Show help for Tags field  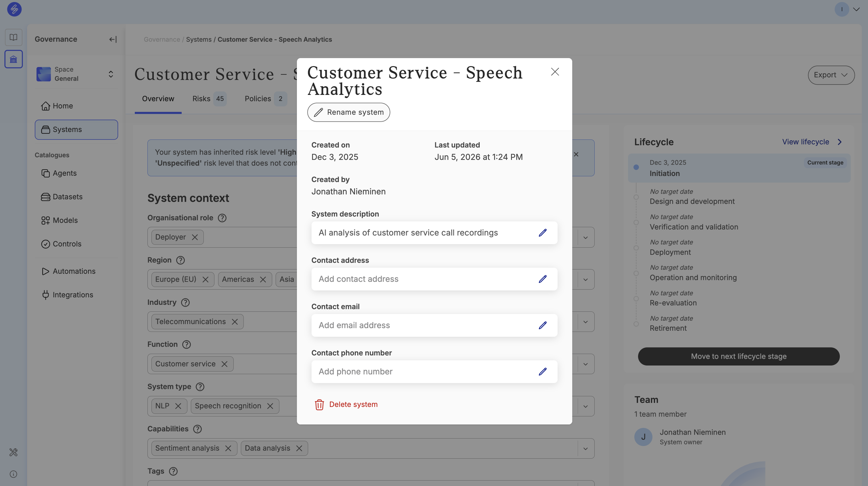[x=173, y=471]
